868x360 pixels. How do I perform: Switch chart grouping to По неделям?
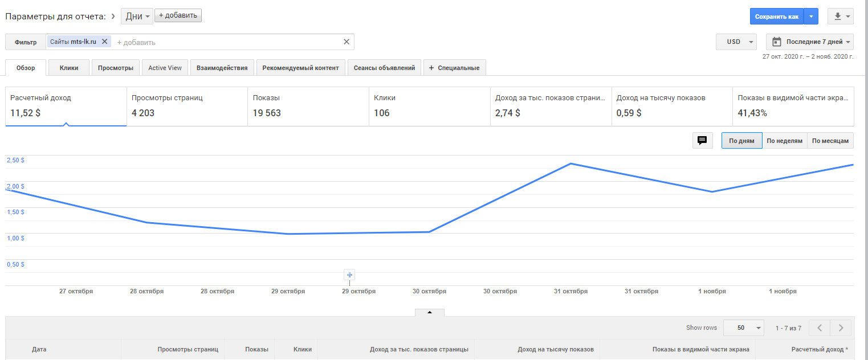tap(784, 141)
